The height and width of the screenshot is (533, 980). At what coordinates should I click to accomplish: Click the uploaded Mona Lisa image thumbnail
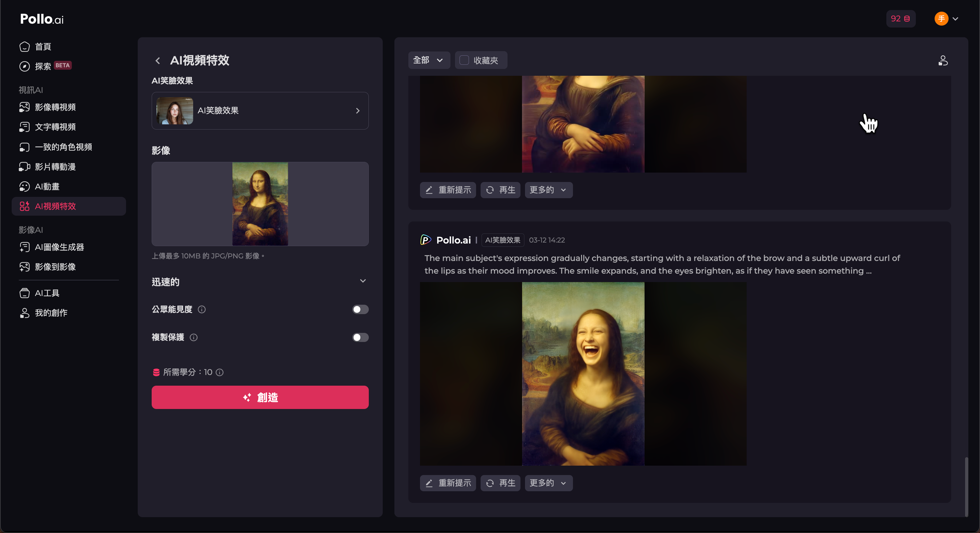260,204
